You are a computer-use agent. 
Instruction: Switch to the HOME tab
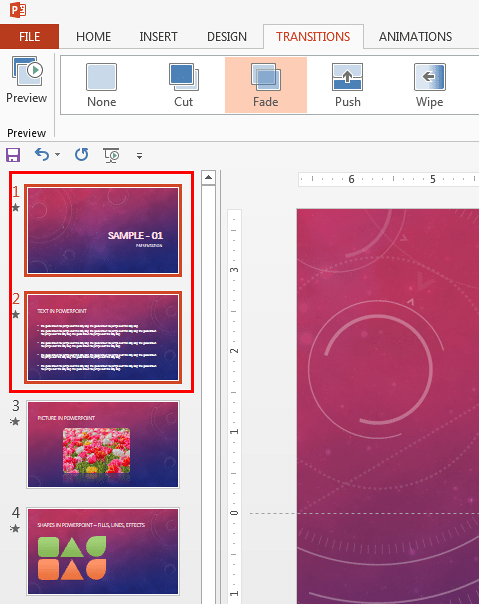(x=93, y=37)
